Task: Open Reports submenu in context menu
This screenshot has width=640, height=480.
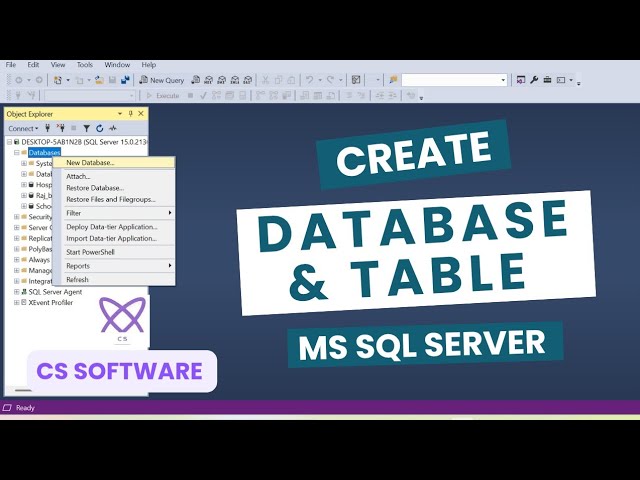Action: click(114, 266)
